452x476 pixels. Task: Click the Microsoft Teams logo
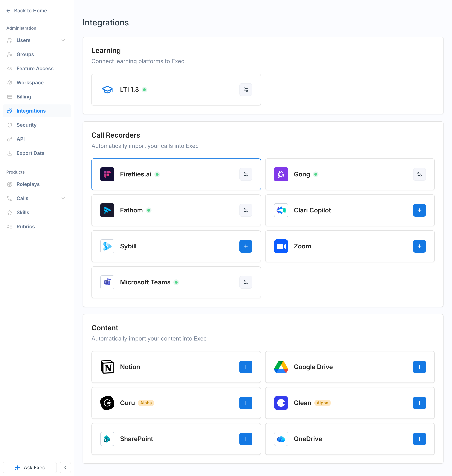click(x=107, y=282)
